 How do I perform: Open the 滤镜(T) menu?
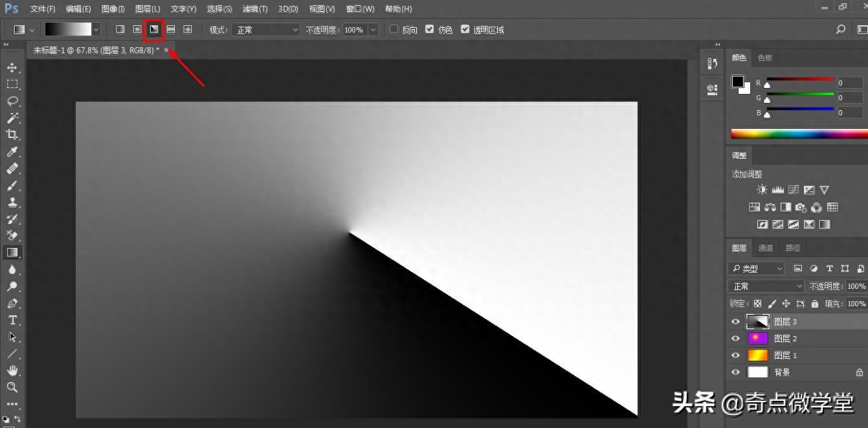click(254, 9)
